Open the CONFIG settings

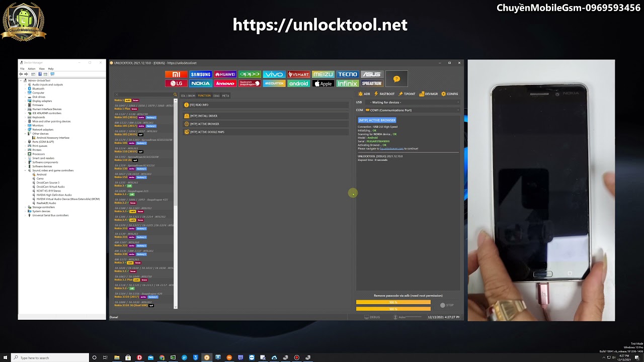[450, 94]
